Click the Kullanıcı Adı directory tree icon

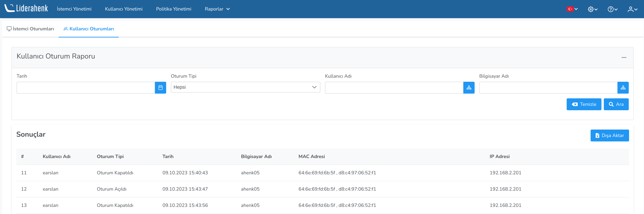point(469,87)
